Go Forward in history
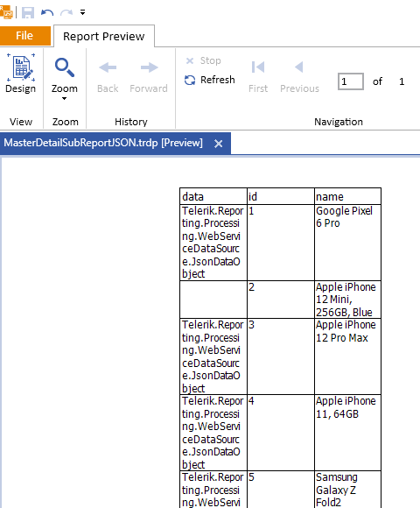This screenshot has width=420, height=508. [149, 77]
